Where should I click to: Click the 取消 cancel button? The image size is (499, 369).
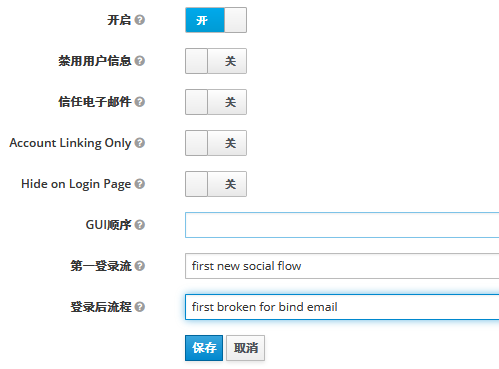pos(246,348)
